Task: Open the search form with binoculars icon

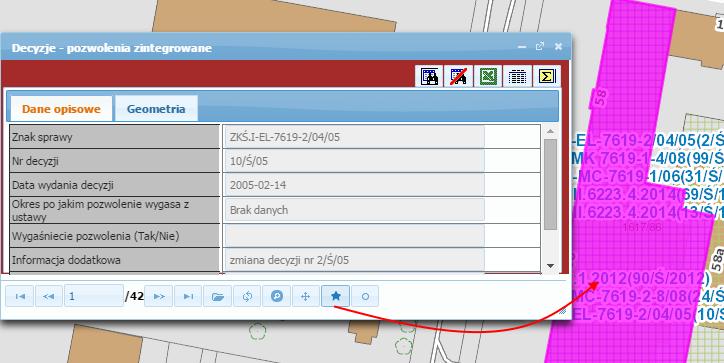Action: (429, 76)
